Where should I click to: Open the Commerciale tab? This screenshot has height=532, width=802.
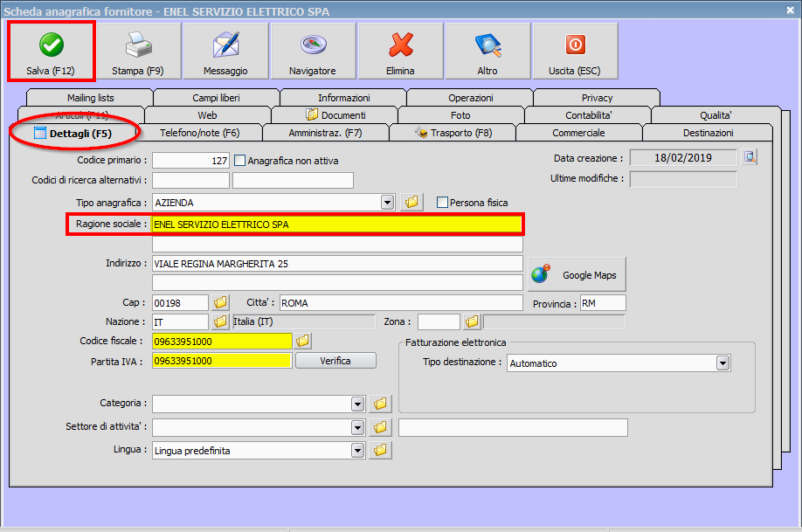pyautogui.click(x=579, y=133)
